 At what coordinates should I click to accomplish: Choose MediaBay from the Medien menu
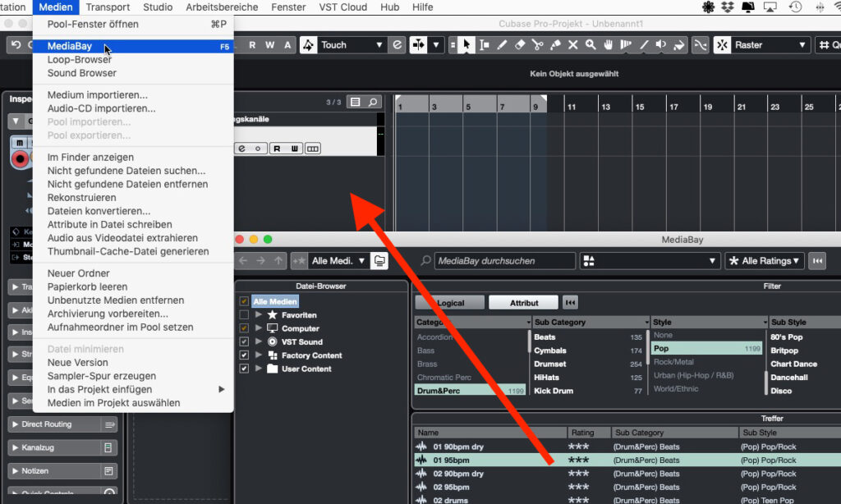point(133,46)
